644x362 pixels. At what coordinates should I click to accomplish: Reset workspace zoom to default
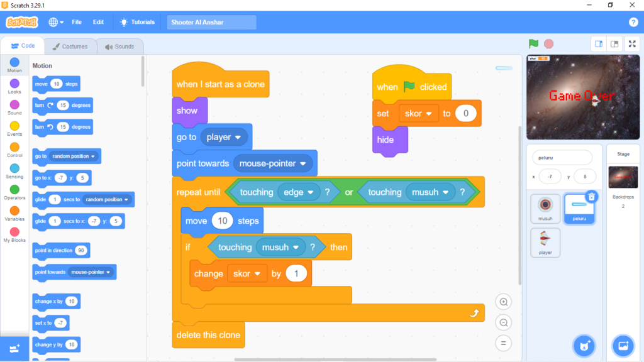504,343
